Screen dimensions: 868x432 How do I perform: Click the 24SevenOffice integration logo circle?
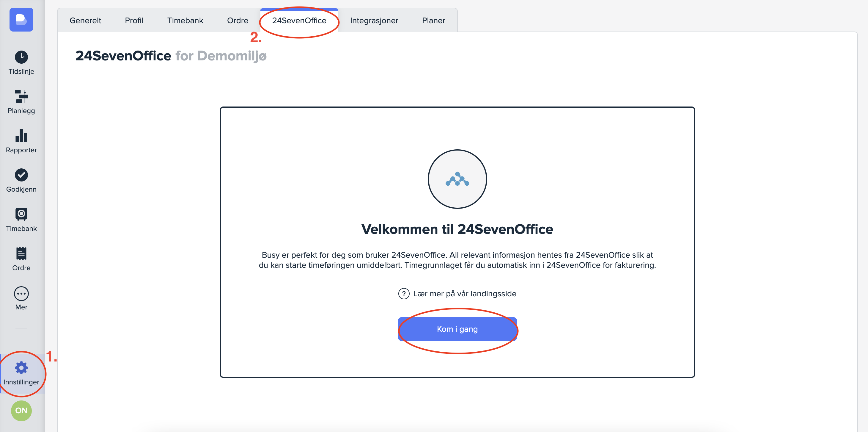(457, 179)
